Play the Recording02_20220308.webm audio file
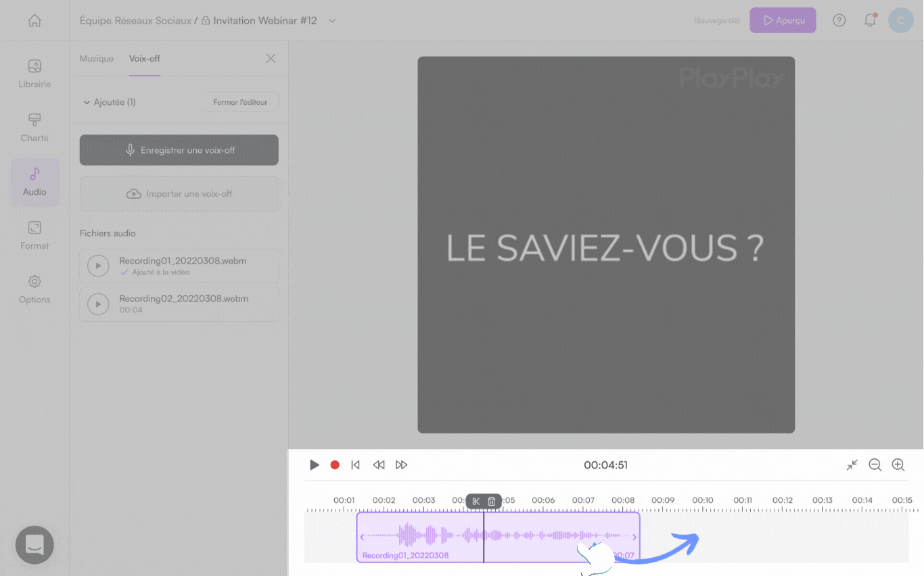Image resolution: width=924 pixels, height=576 pixels. [x=98, y=304]
